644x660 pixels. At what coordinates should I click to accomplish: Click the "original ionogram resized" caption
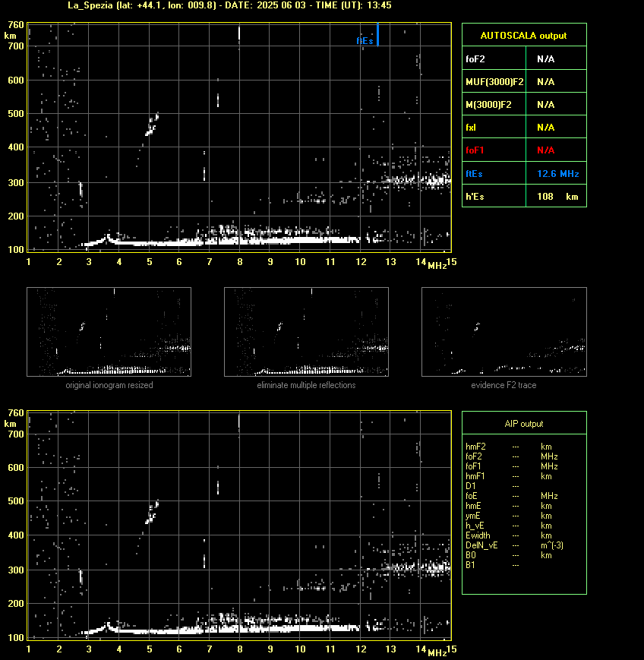click(x=109, y=385)
